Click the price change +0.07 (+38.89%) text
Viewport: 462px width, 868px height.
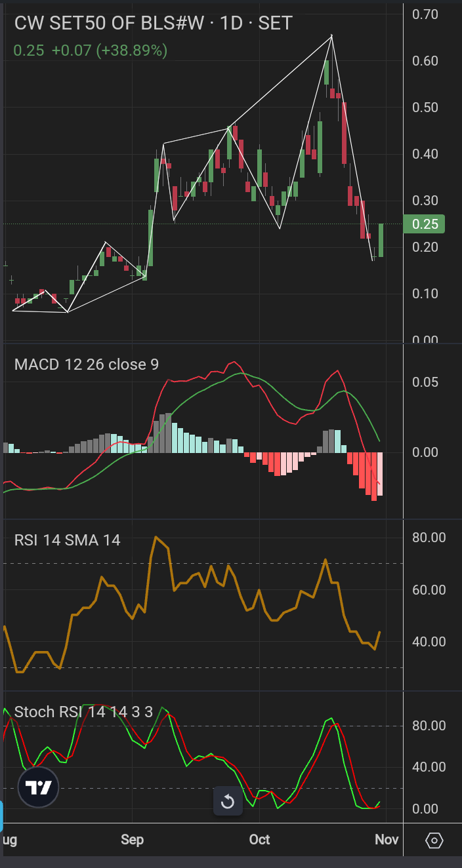point(110,50)
